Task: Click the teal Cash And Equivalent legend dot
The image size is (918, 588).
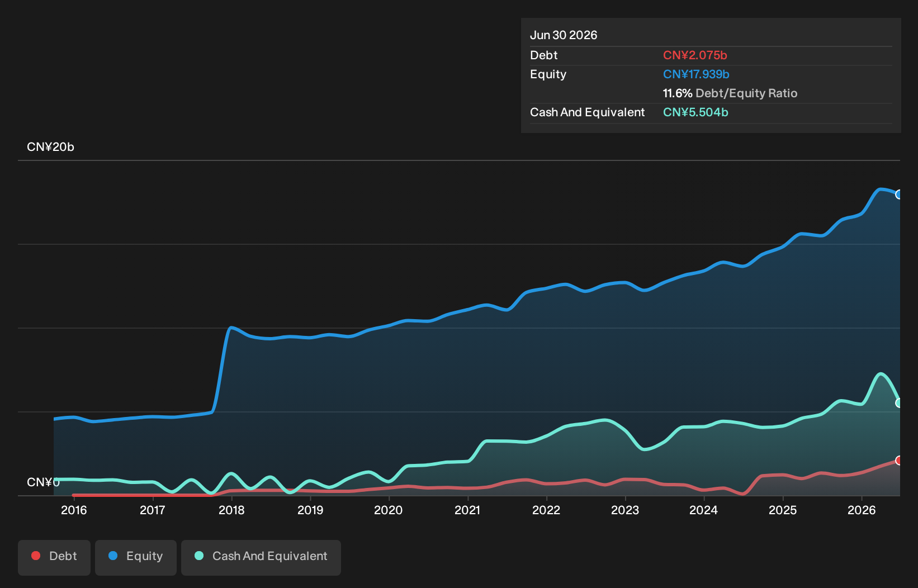Action: pyautogui.click(x=199, y=556)
